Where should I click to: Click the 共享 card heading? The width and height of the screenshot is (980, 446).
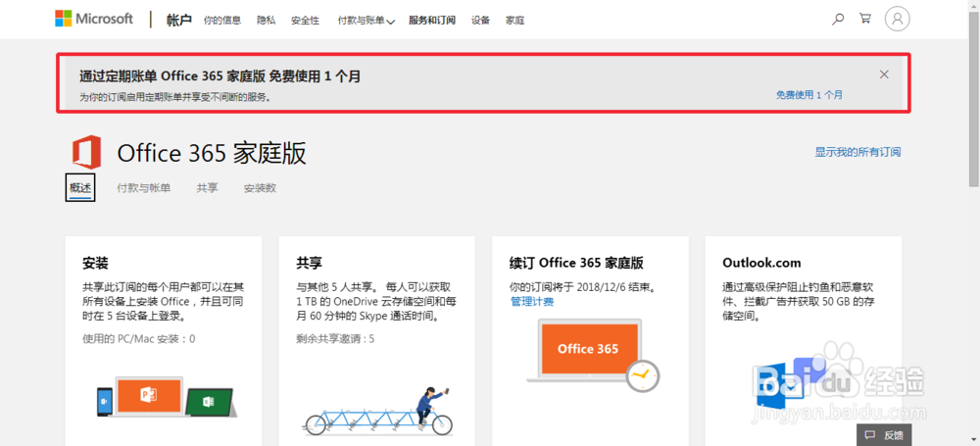[x=310, y=263]
